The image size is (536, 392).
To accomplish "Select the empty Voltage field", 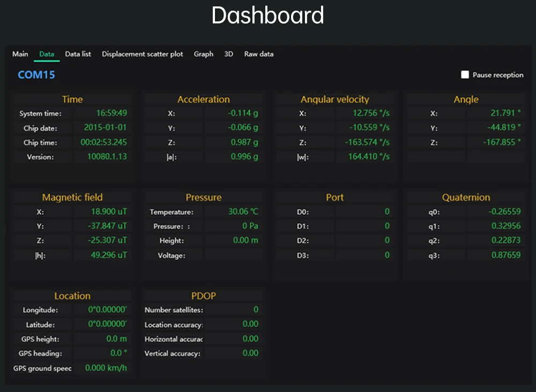I will tap(233, 255).
